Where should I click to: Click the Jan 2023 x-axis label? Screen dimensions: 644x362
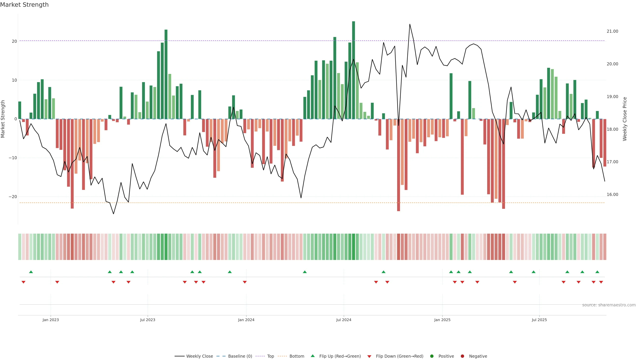point(50,320)
